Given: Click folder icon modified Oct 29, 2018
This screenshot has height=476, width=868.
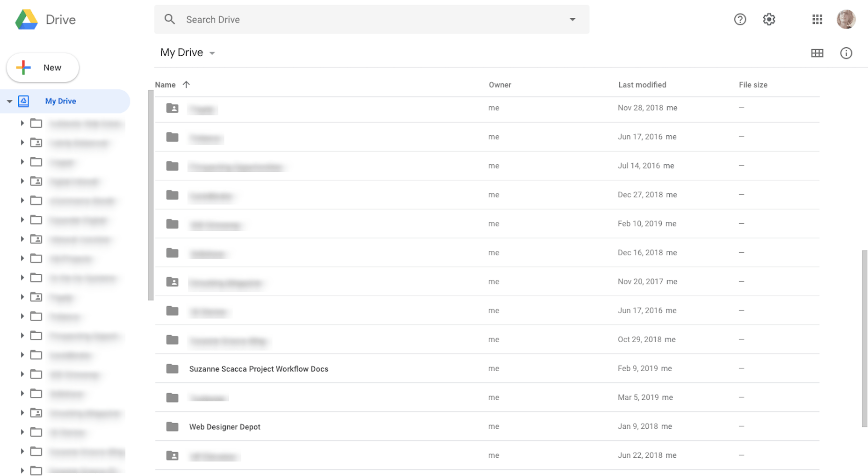Looking at the screenshot, I should 173,340.
